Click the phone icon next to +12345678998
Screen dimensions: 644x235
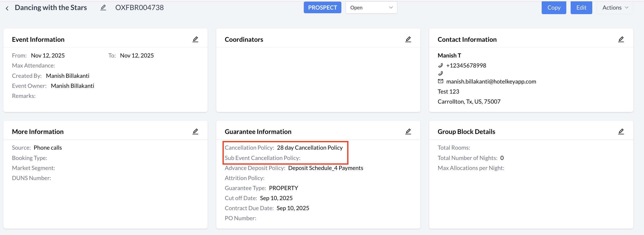click(440, 65)
